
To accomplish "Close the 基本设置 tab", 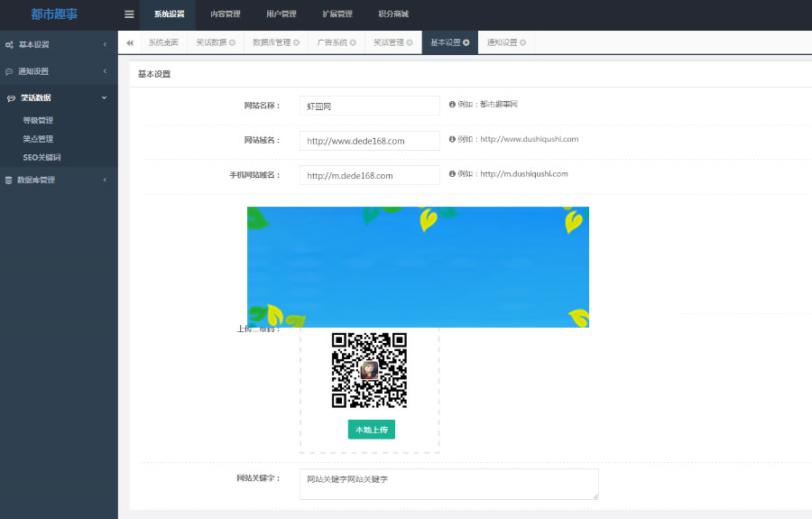I will 466,42.
